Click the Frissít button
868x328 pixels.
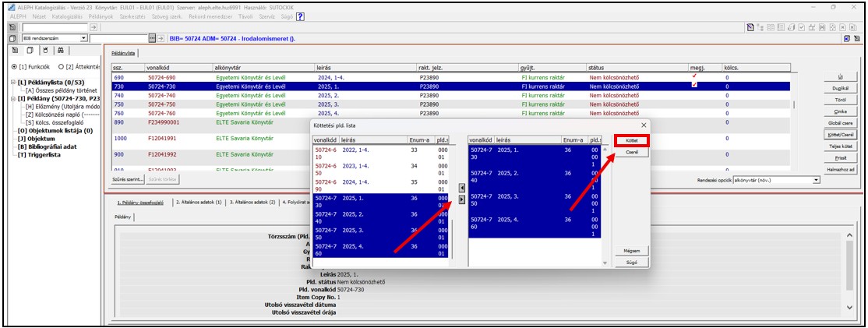(x=840, y=158)
